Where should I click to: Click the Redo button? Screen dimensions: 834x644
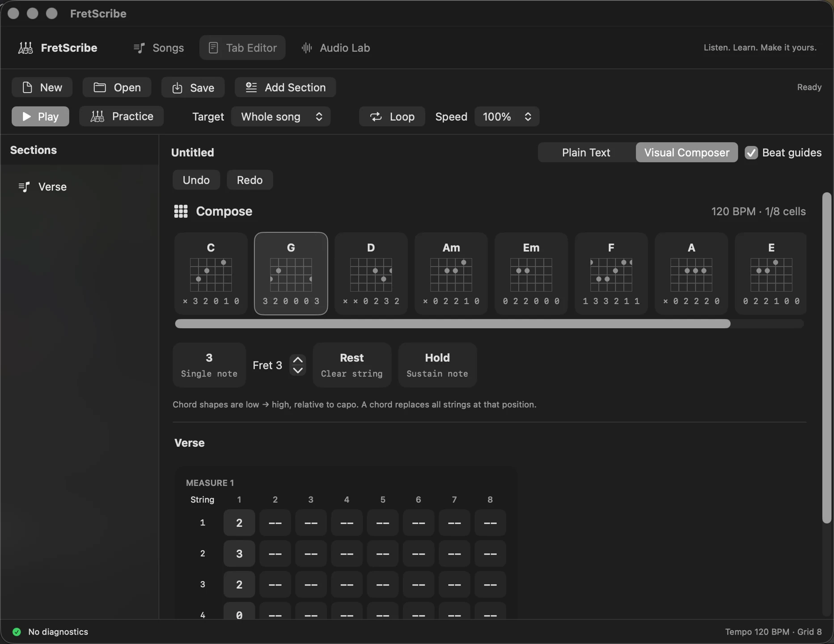[250, 180]
